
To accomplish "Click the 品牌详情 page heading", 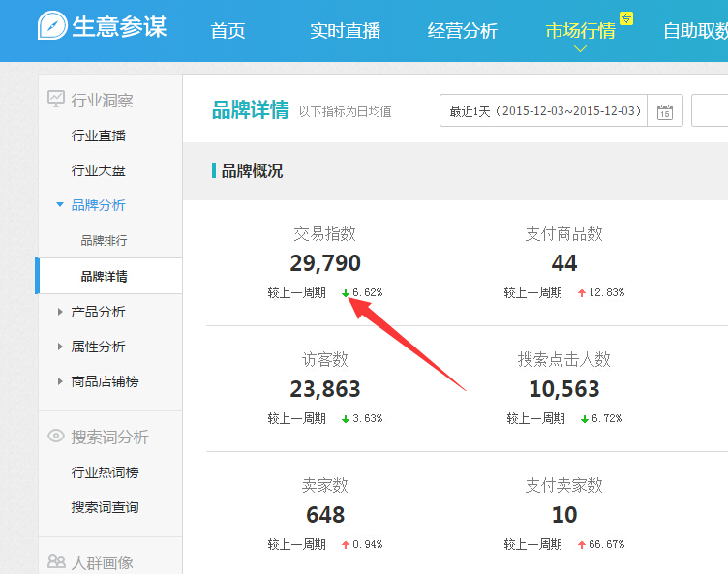I will point(250,110).
